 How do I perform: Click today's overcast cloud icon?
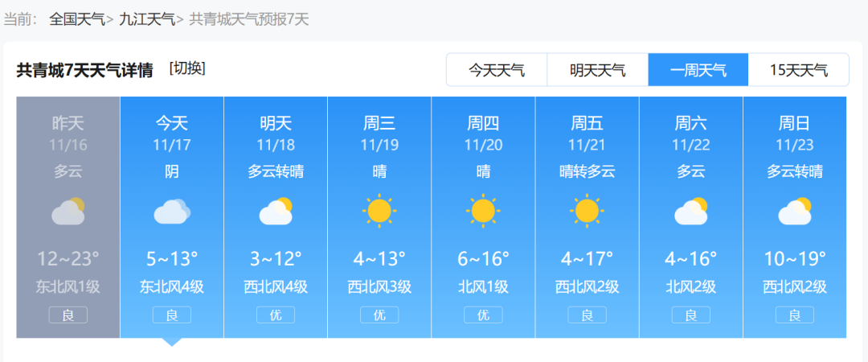[172, 211]
